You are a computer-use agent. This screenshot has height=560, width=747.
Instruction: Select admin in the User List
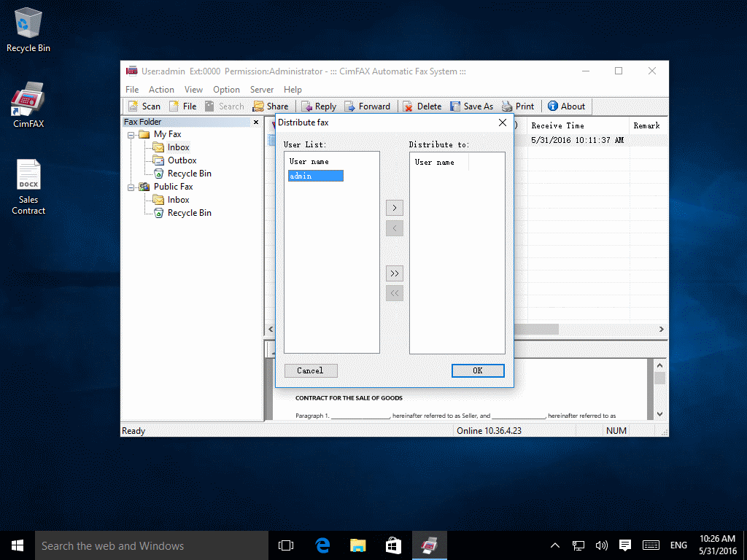pyautogui.click(x=315, y=176)
